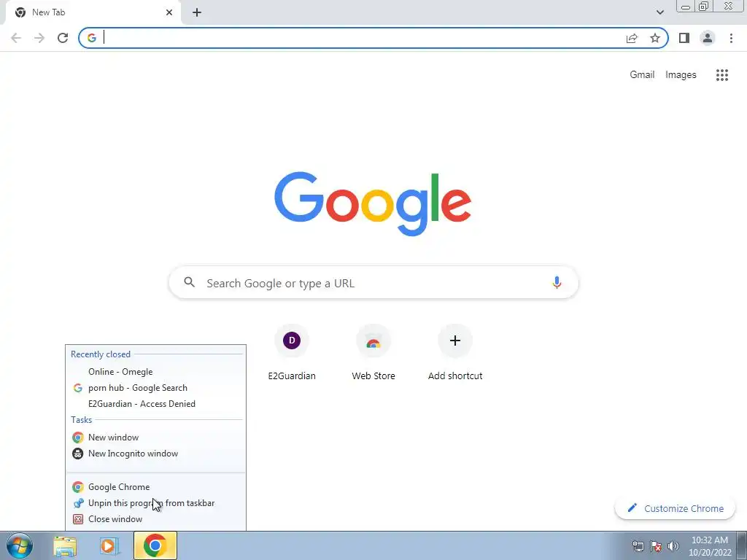Click the Chrome taskbar button
Screen dimensions: 747x560
pyautogui.click(x=155, y=545)
